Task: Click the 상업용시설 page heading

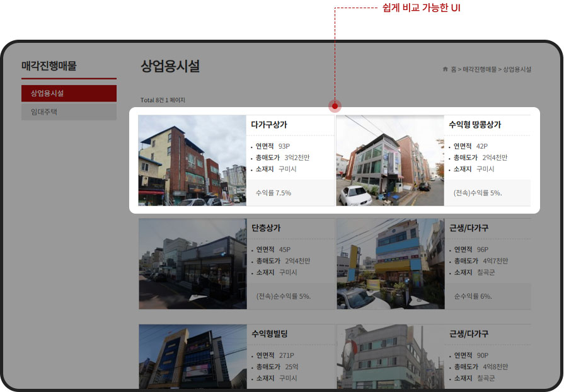Action: 170,66
